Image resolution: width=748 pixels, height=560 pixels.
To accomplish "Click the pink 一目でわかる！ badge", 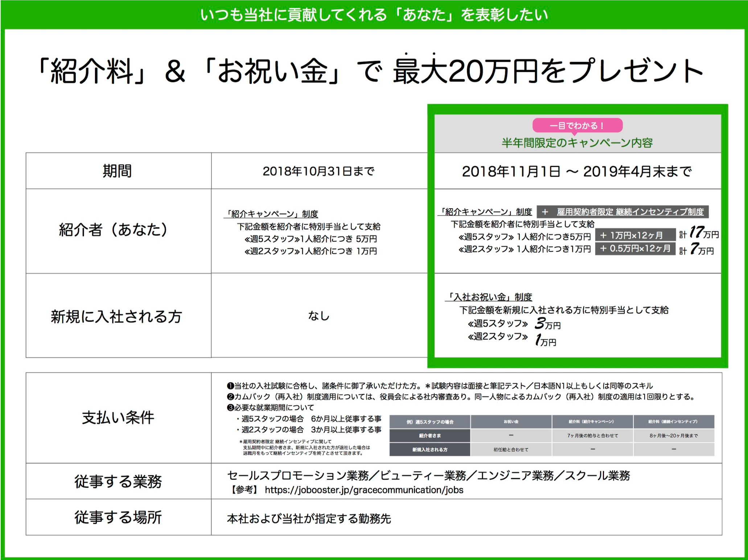I will point(577,125).
